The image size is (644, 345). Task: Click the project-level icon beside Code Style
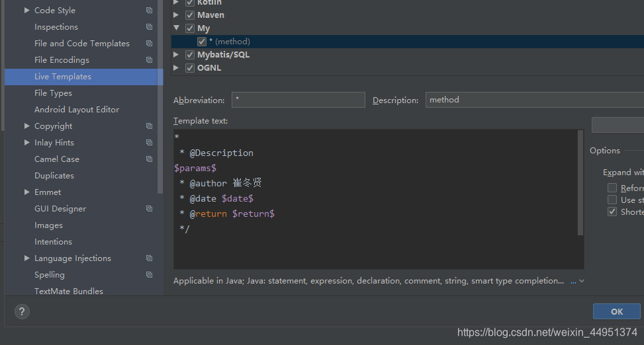(149, 11)
